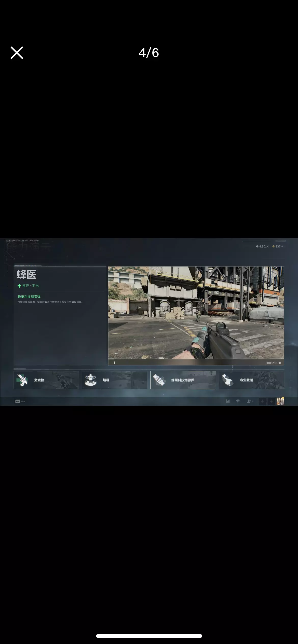Click the first empty squad slot plus
Screen dimensions: 298x644
click(x=263, y=401)
